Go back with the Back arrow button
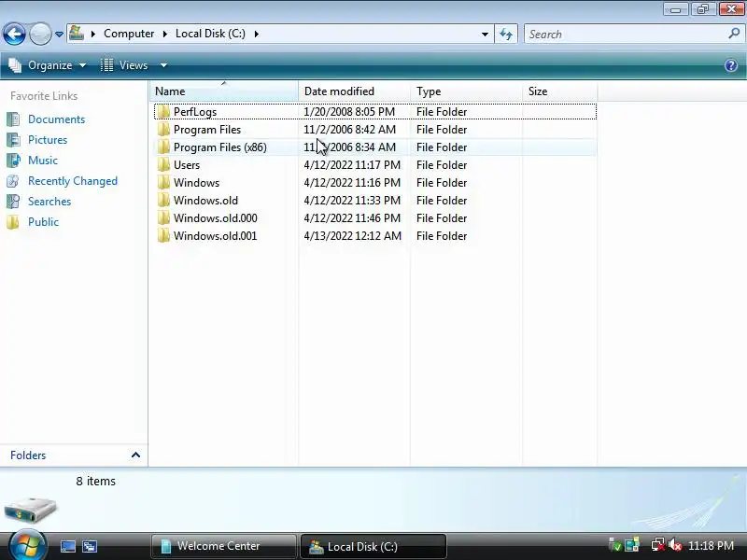Image resolution: width=747 pixels, height=560 pixels. (14, 34)
